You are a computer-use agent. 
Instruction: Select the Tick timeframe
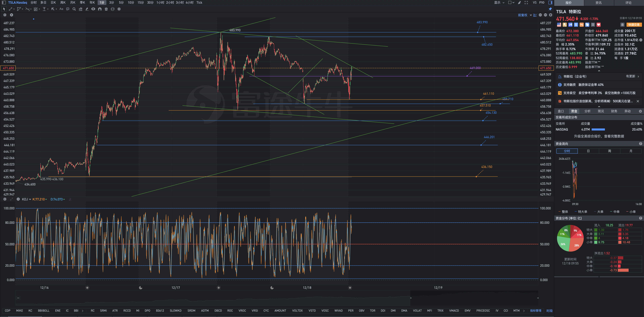[x=199, y=2]
